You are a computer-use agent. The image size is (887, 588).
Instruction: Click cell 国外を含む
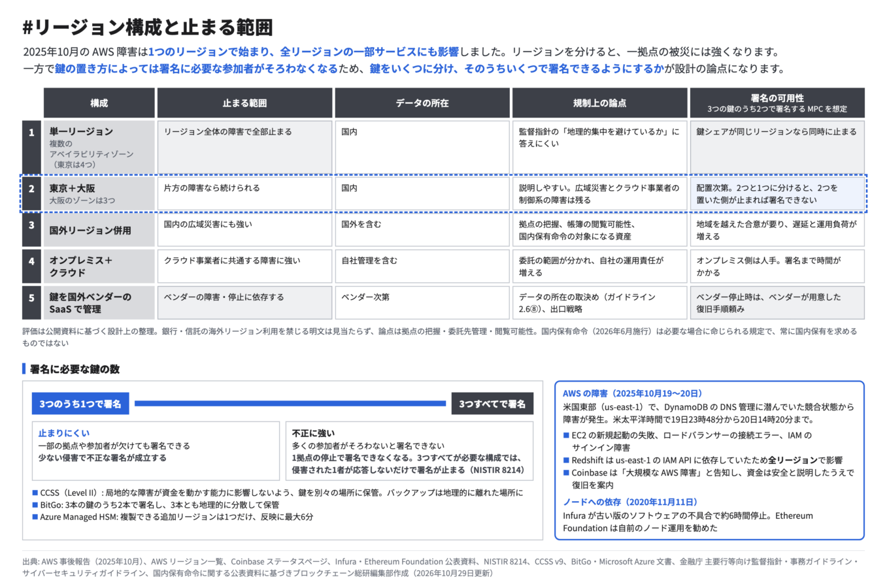click(422, 230)
